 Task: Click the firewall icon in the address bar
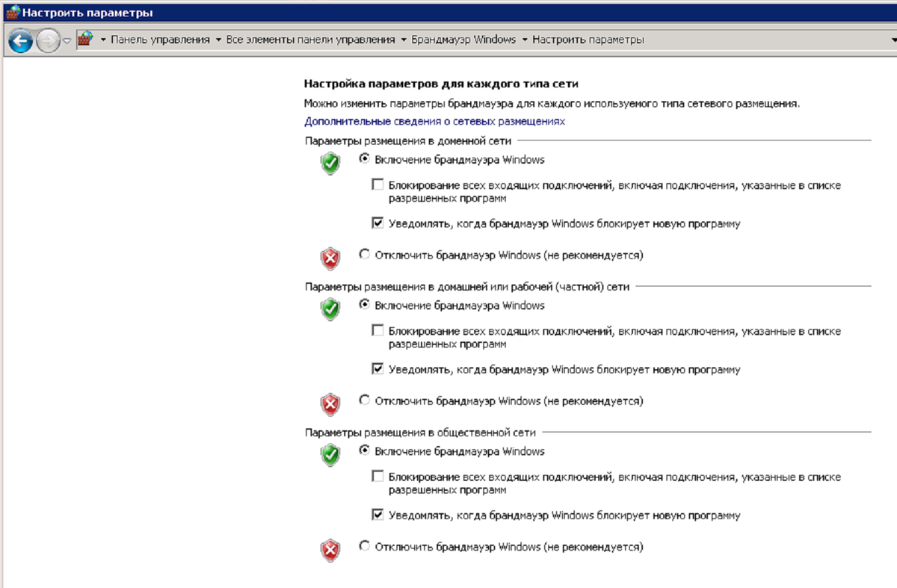coord(86,40)
